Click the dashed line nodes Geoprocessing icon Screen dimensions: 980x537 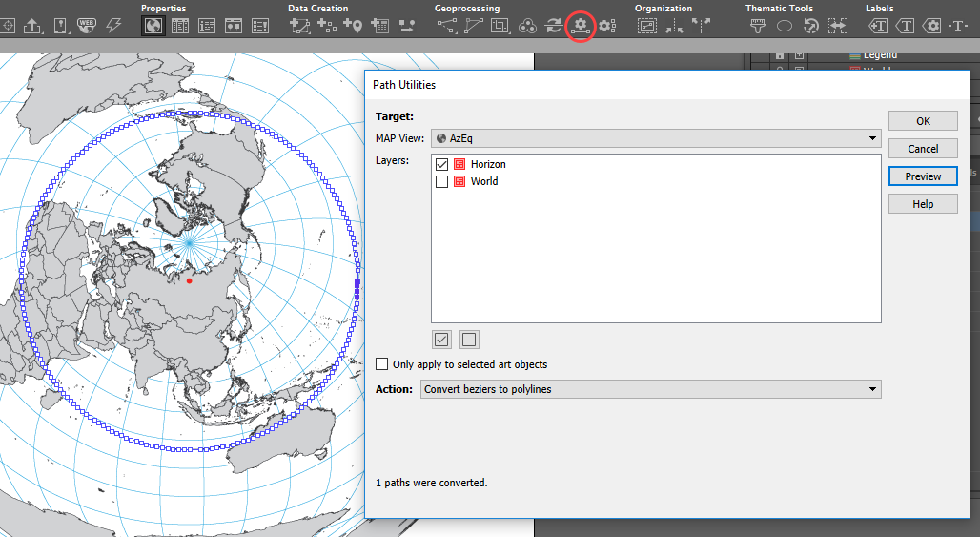pos(447,26)
